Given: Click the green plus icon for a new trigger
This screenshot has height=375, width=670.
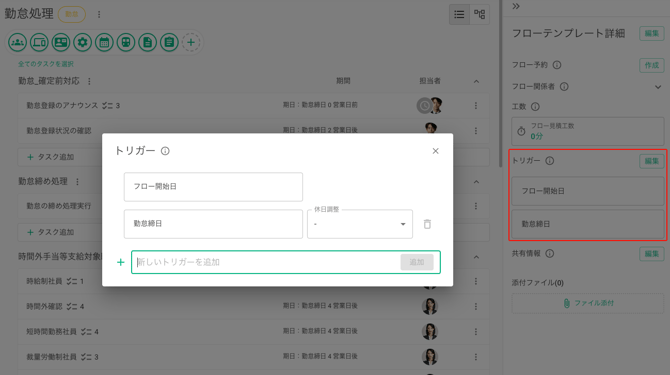Looking at the screenshot, I should coord(120,262).
